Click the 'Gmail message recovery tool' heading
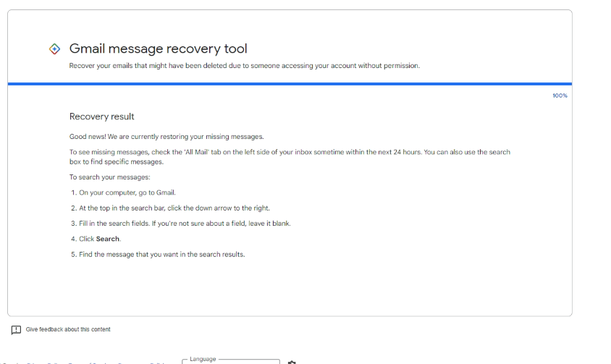 (158, 49)
